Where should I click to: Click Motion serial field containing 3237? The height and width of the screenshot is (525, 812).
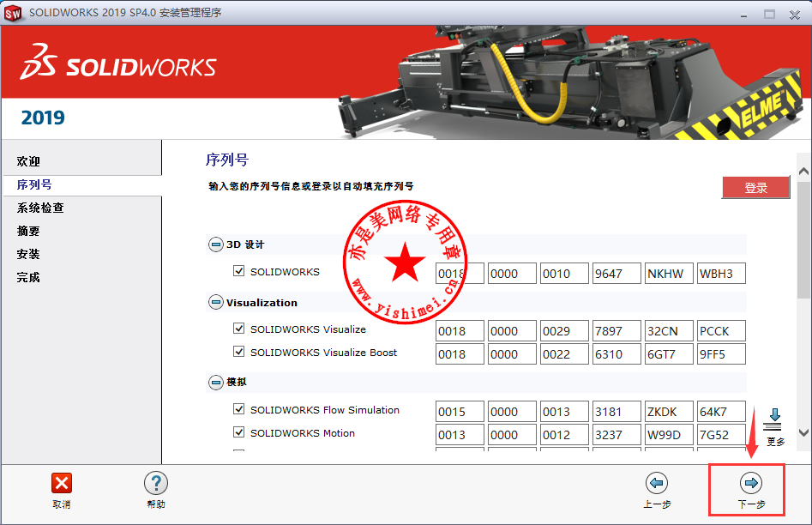pos(617,435)
